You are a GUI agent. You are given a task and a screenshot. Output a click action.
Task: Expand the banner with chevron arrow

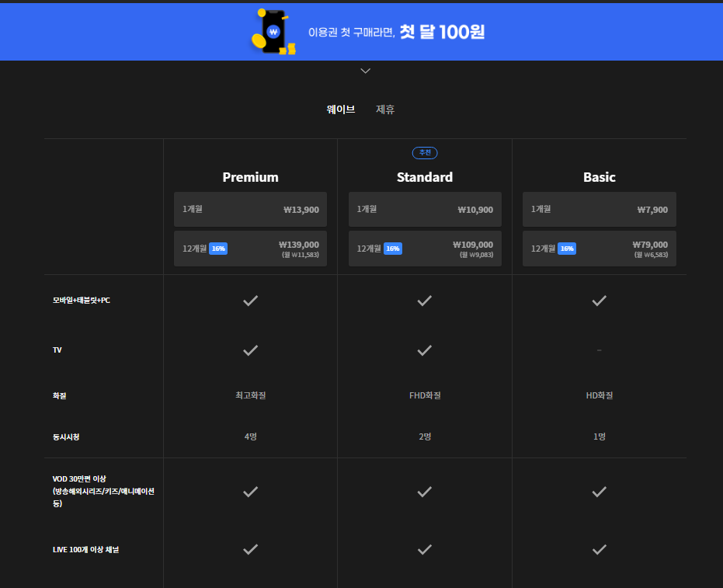click(x=365, y=71)
